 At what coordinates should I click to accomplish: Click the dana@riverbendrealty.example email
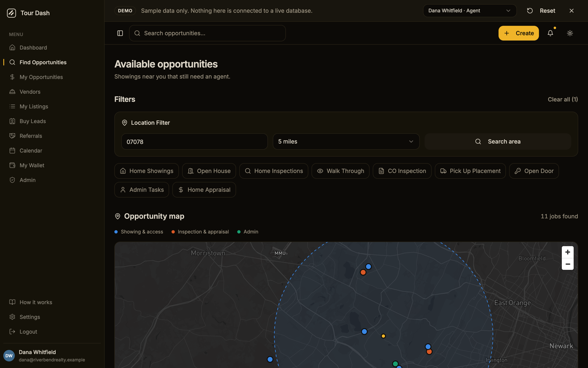pyautogui.click(x=52, y=360)
